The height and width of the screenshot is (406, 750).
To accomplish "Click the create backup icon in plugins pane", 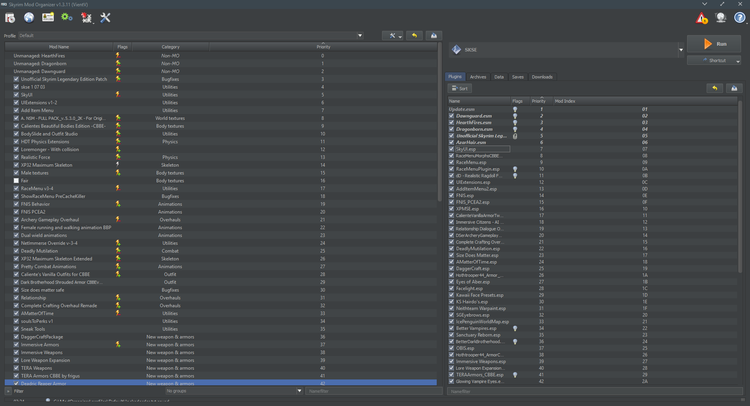I will click(734, 88).
